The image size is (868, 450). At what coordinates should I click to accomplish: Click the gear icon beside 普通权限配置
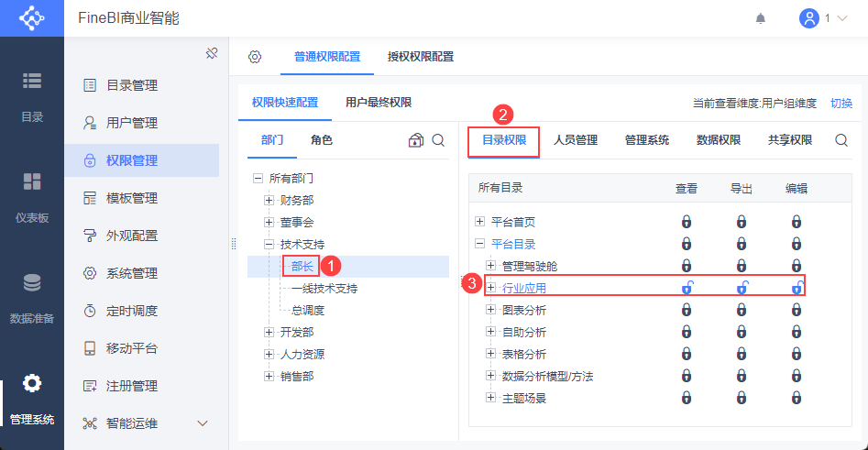pyautogui.click(x=255, y=57)
